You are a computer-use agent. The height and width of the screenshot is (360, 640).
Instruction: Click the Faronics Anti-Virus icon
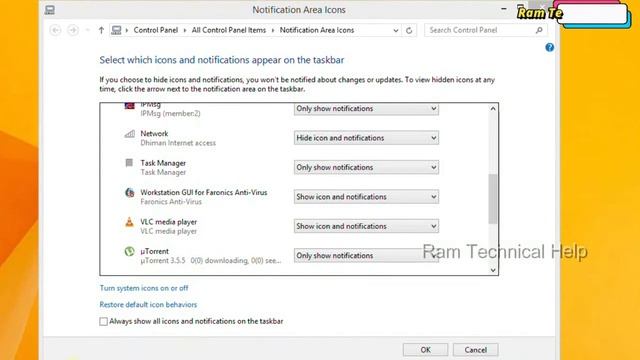[129, 192]
